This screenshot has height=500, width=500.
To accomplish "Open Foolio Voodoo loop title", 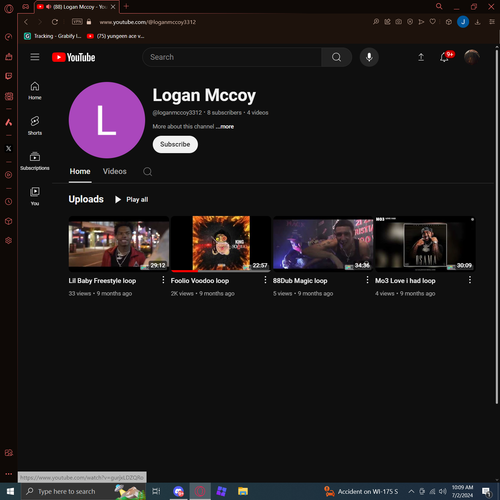I will (200, 281).
